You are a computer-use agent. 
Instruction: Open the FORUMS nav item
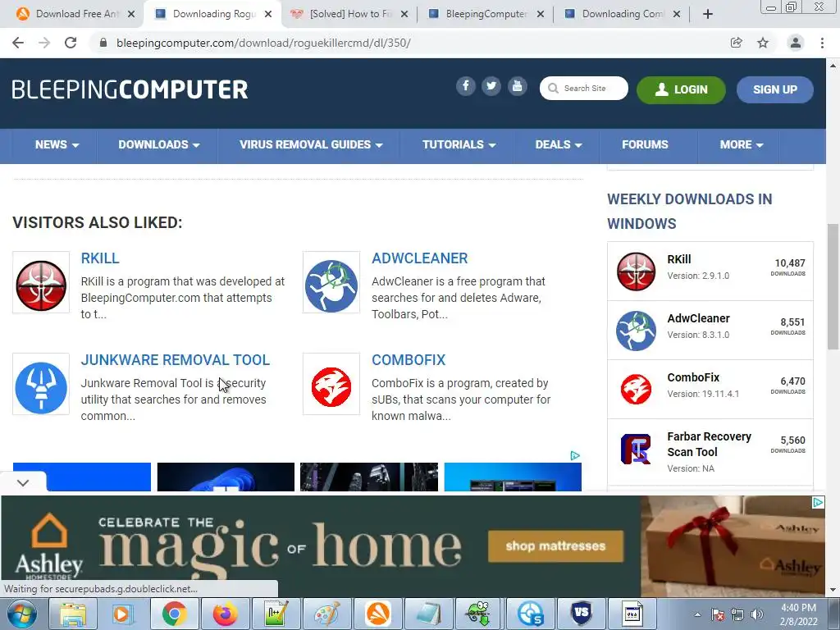(x=645, y=144)
